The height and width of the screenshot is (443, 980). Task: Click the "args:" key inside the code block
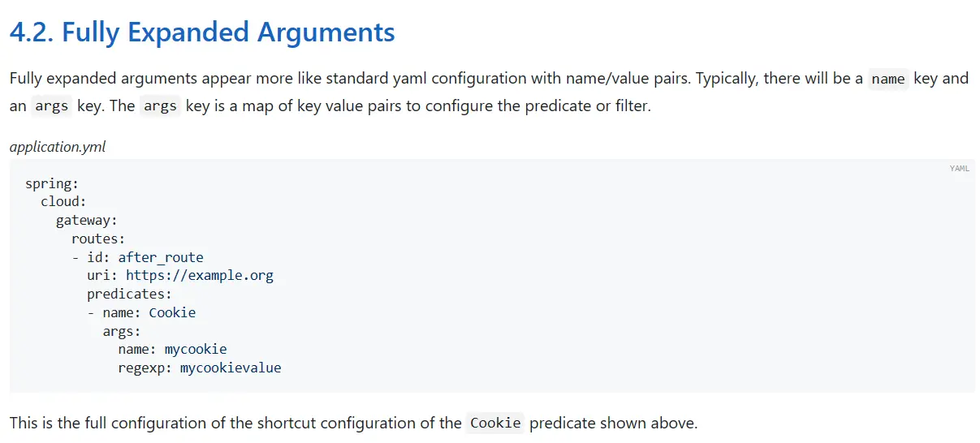click(x=122, y=331)
